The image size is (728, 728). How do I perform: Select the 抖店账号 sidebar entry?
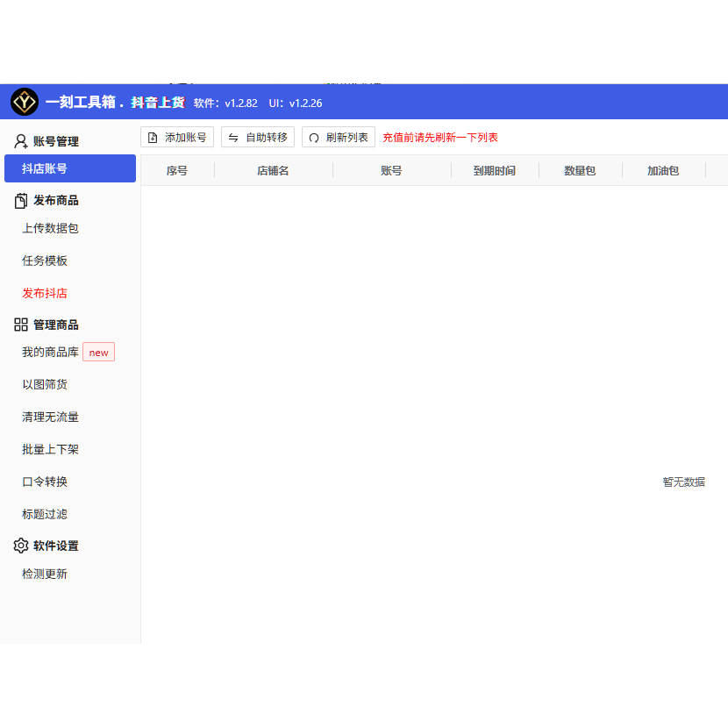coord(44,168)
